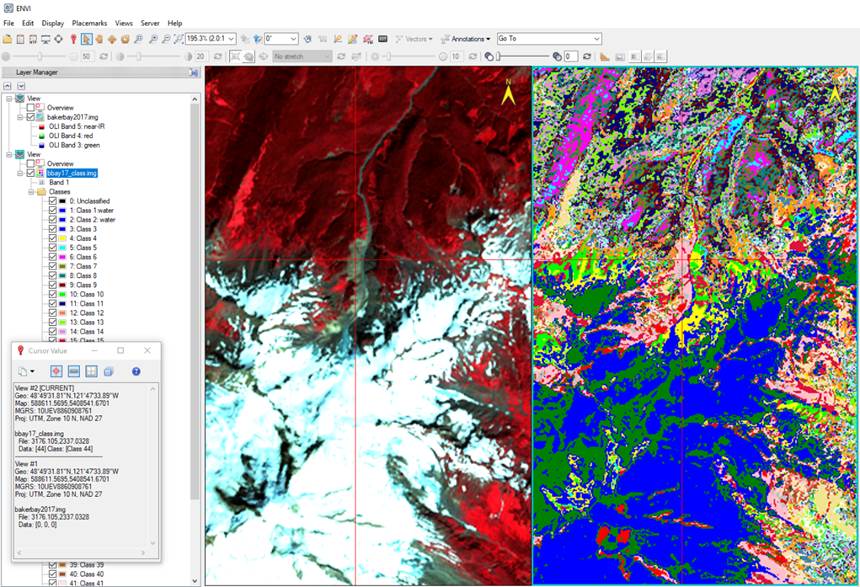Click the Cursor Value grid display icon
This screenshot has width=860, height=587.
click(x=91, y=371)
